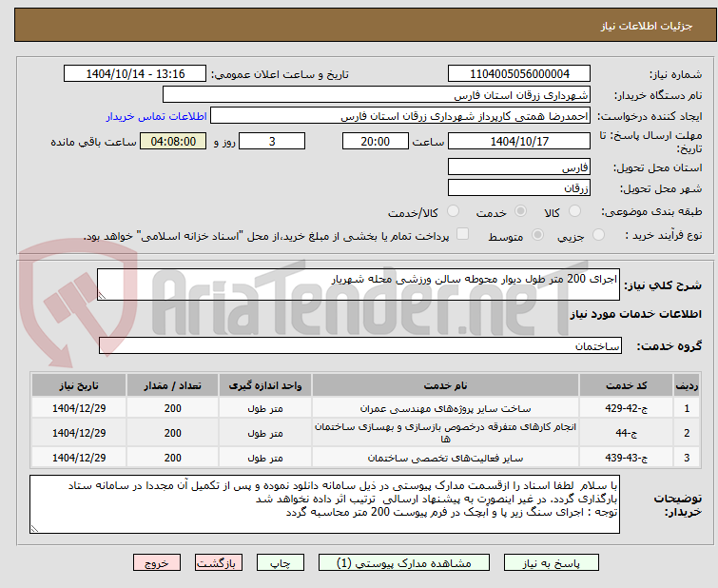Select the خدمت radio button
The image size is (718, 588).
520,211
